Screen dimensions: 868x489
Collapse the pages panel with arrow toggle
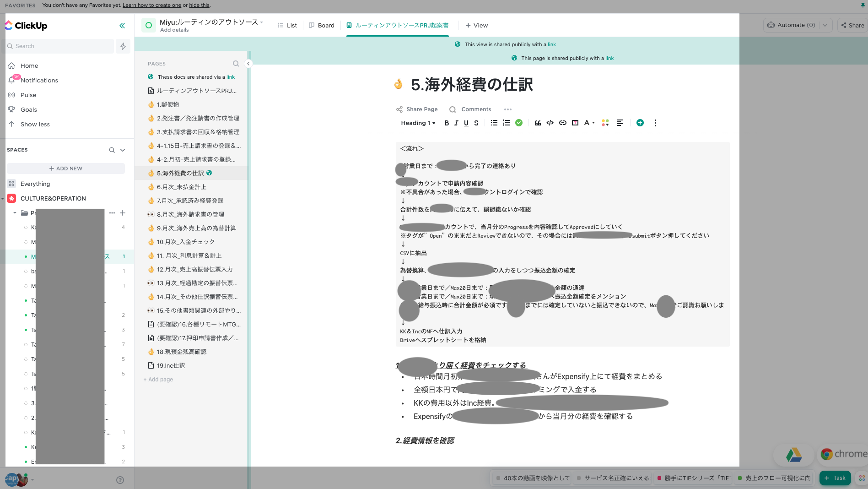pyautogui.click(x=248, y=64)
